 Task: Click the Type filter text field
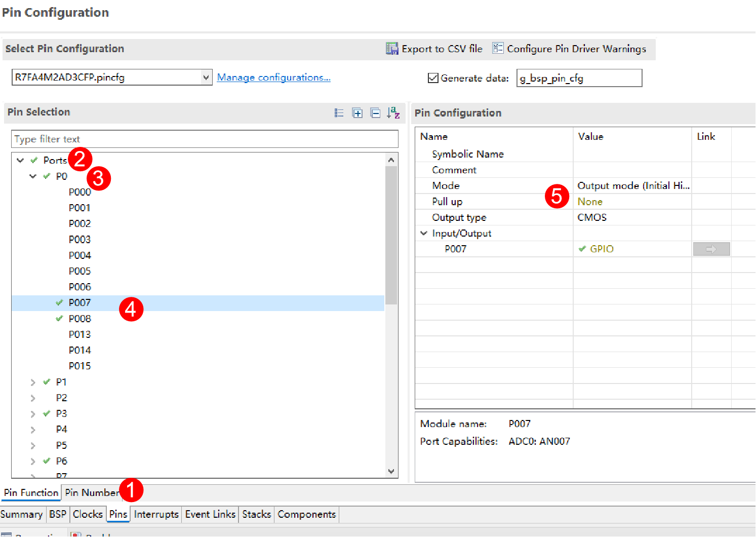coord(205,139)
